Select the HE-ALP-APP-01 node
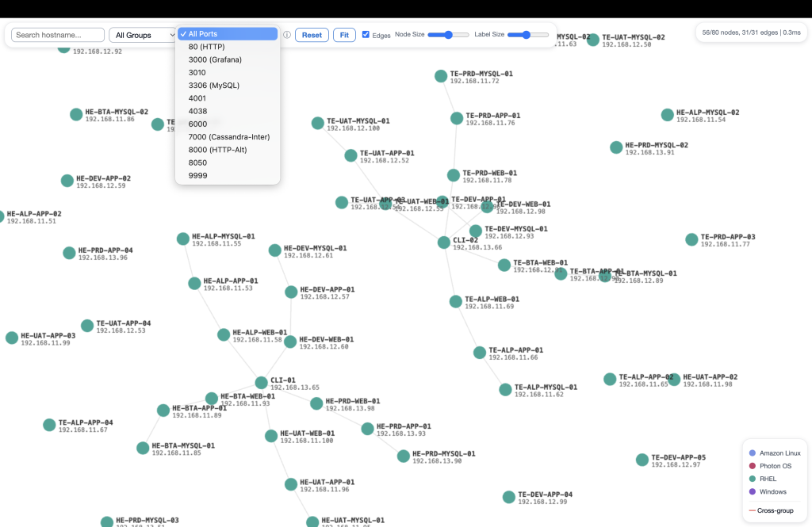This screenshot has height=527, width=812. 194,283
